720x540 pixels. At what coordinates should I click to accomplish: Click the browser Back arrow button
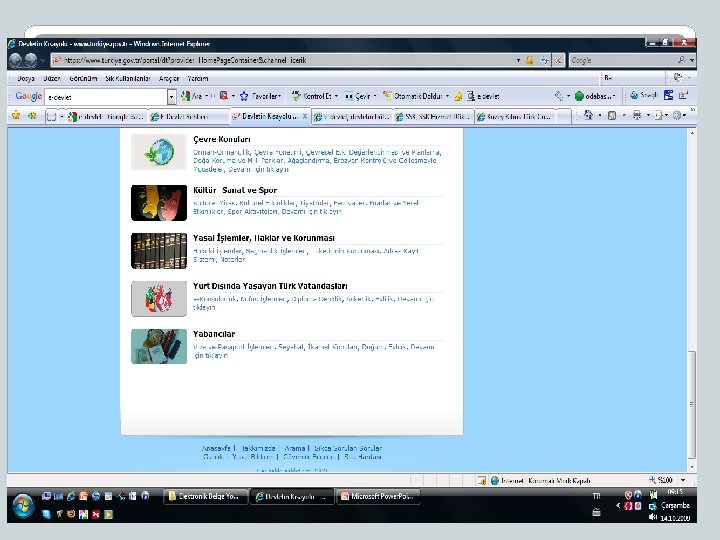(16, 60)
